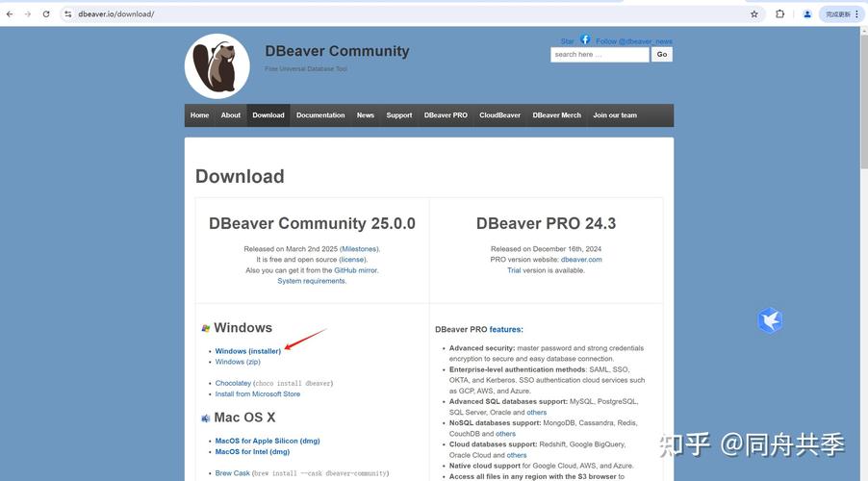Open the browser profile avatar
Screen dimensions: 868x481
(x=807, y=14)
